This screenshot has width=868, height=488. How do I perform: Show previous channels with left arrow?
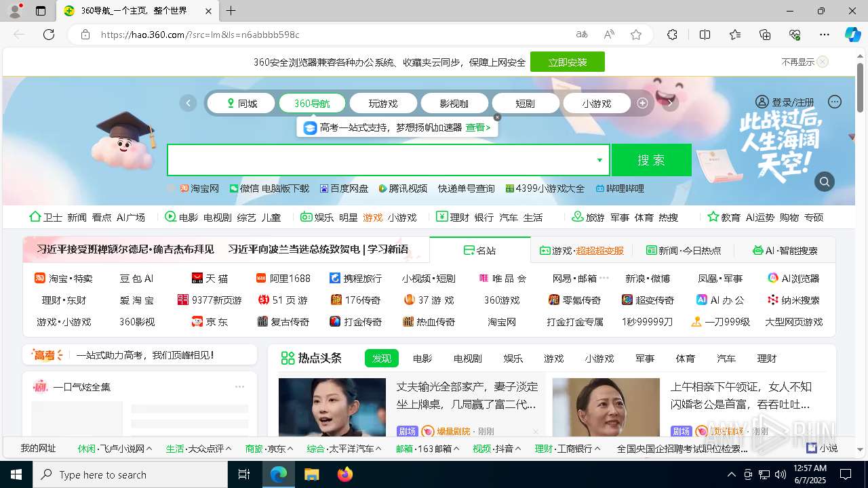(x=188, y=103)
